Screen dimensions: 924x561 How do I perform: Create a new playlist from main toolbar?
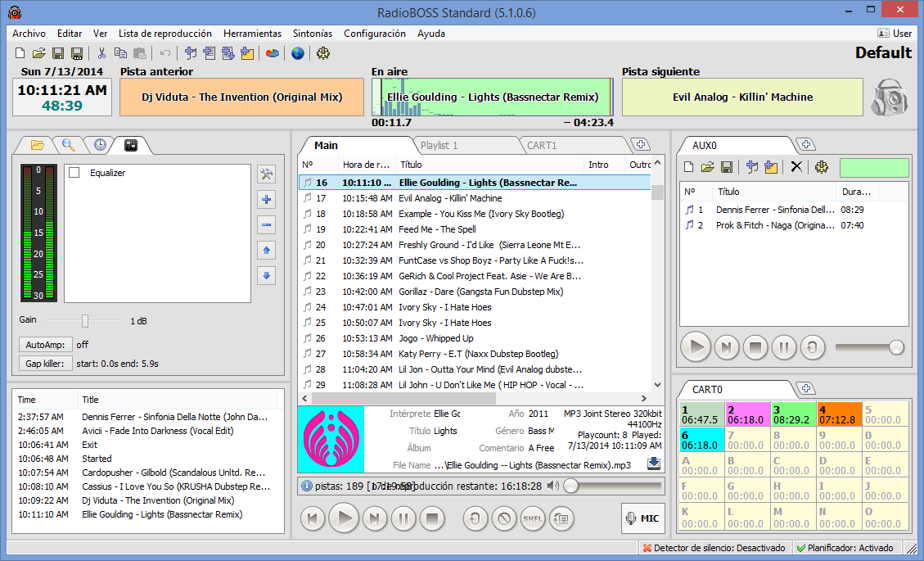tap(20, 54)
